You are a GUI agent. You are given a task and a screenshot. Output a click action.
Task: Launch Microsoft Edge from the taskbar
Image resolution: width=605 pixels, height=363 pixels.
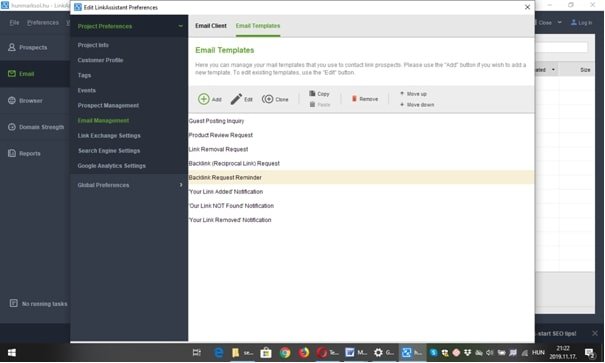click(219, 353)
